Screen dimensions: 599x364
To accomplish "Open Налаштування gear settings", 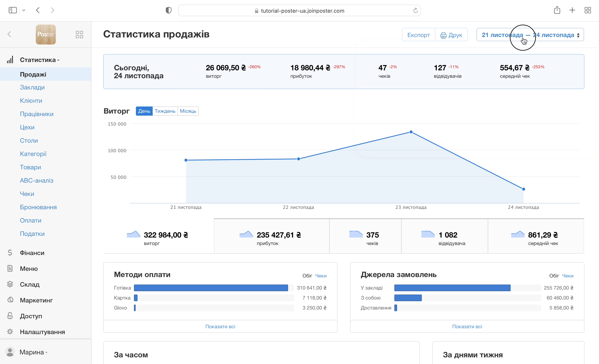I will click(42, 332).
